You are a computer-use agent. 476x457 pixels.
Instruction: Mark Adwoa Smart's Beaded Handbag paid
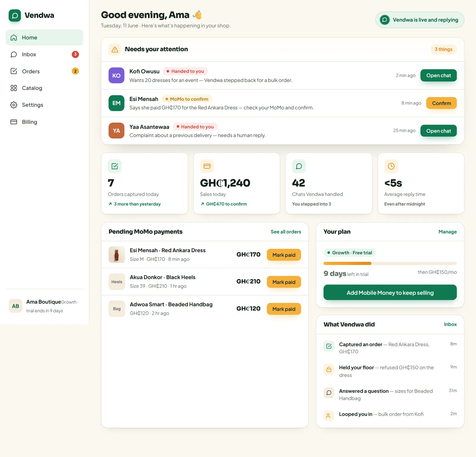[284, 309]
